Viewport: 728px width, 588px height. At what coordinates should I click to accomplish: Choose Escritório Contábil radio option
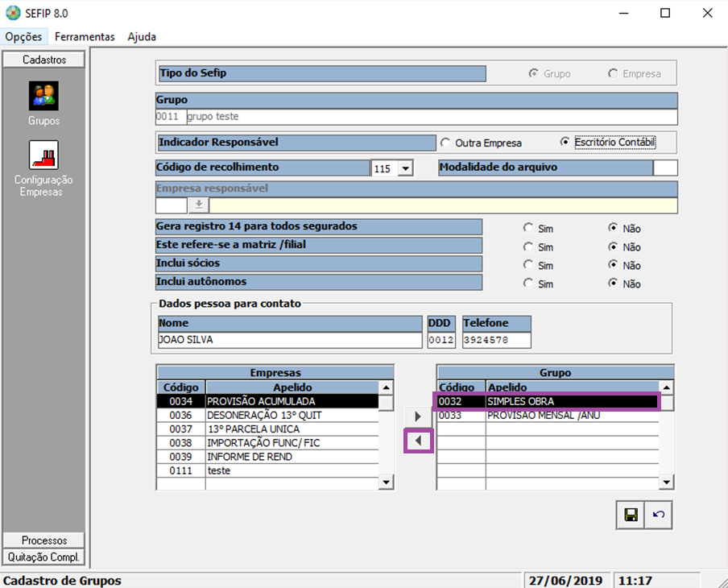(x=565, y=142)
